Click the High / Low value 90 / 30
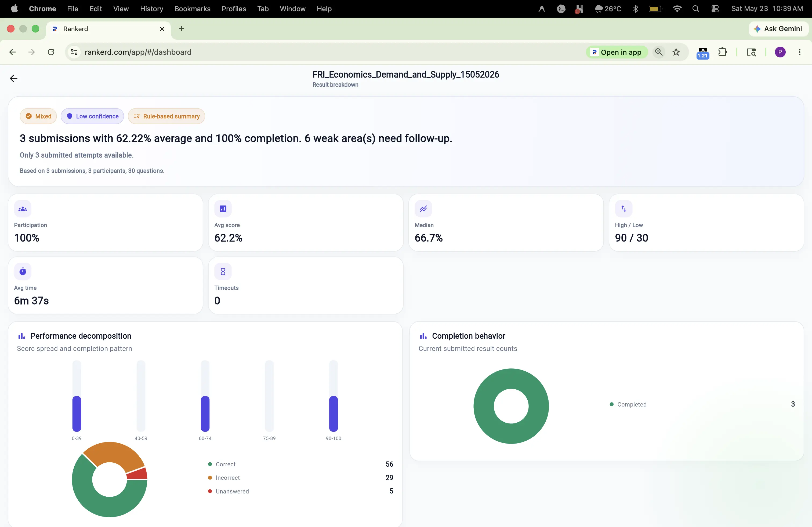 (632, 238)
